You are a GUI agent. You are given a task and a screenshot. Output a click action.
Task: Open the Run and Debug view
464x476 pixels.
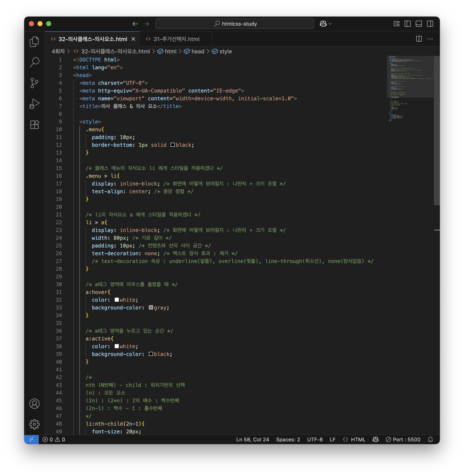(34, 104)
